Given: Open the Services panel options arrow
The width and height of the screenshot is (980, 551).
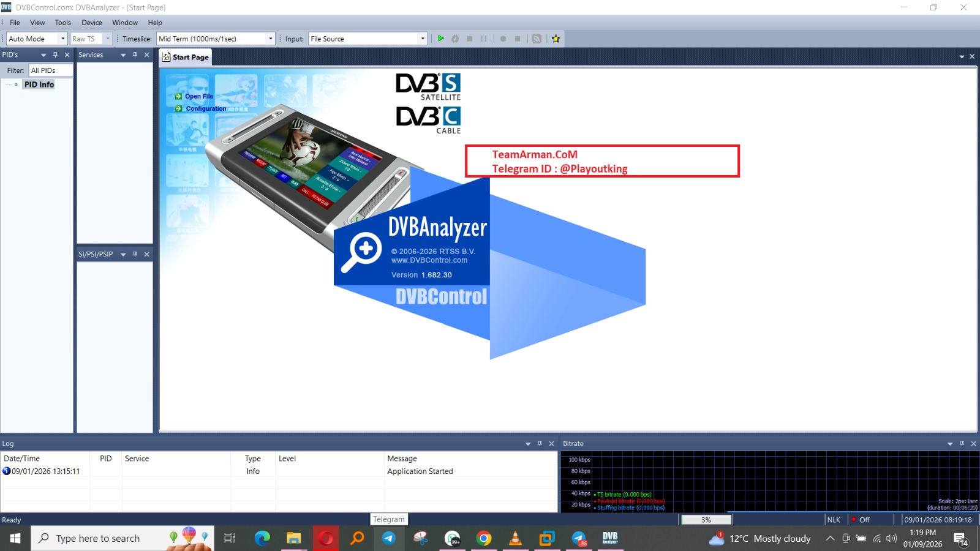Looking at the screenshot, I should coord(123,55).
